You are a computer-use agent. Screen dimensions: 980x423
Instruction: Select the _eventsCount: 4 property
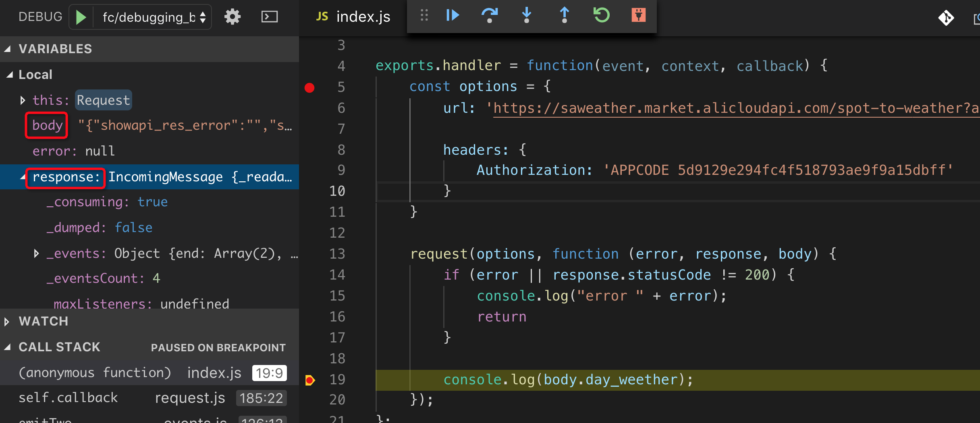pyautogui.click(x=149, y=278)
